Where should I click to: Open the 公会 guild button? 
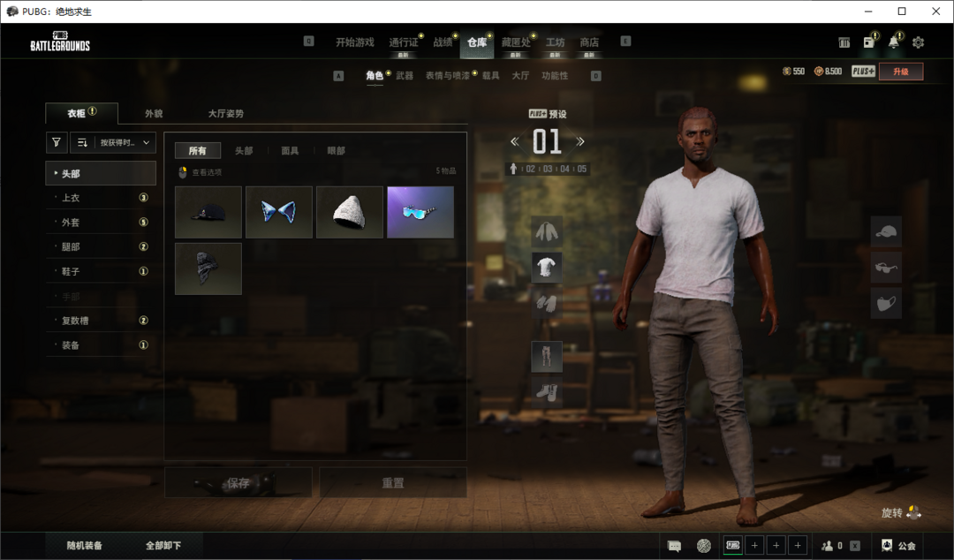pos(898,546)
